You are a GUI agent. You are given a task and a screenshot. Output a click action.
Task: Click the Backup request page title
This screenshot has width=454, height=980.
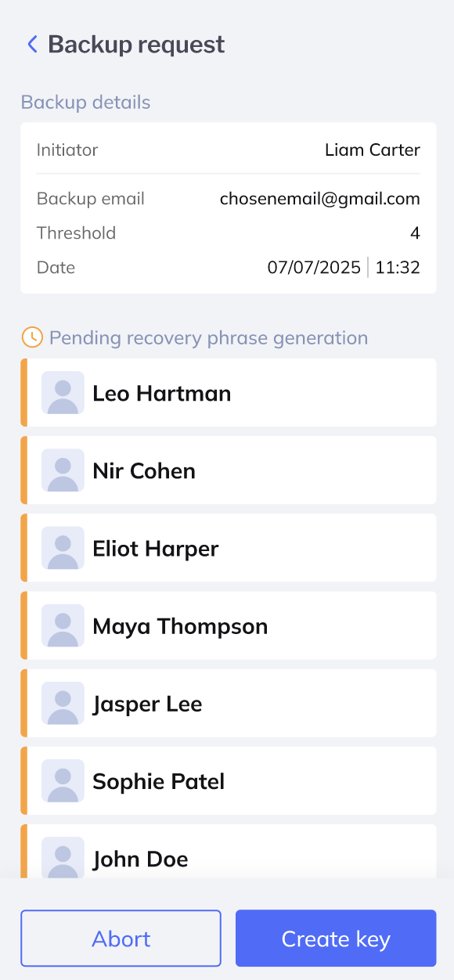pos(136,45)
